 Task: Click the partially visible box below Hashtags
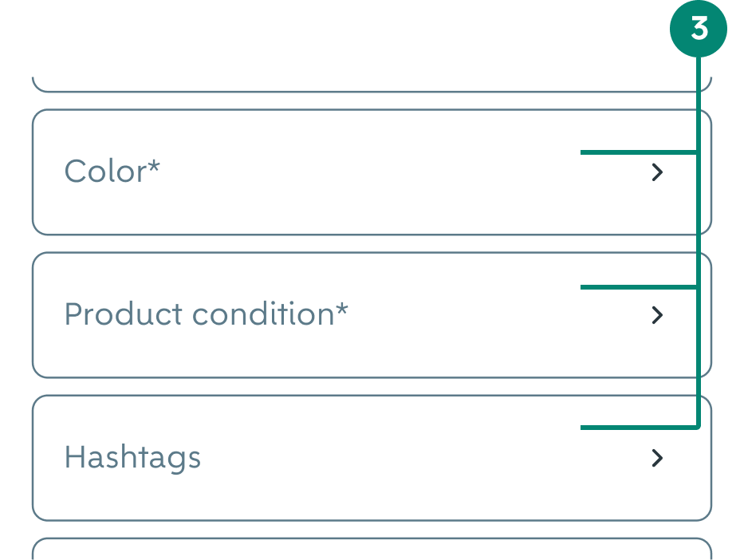[372, 549]
